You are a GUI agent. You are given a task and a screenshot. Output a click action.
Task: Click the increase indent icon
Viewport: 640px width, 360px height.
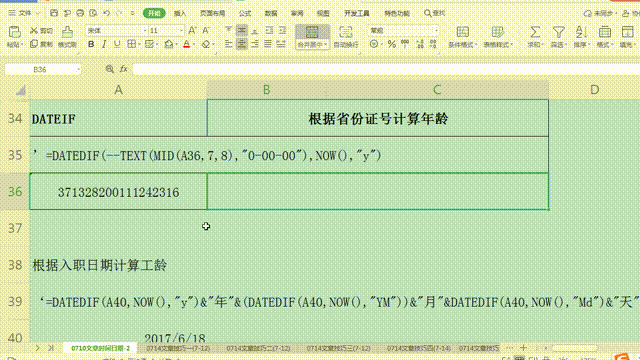coord(282,30)
